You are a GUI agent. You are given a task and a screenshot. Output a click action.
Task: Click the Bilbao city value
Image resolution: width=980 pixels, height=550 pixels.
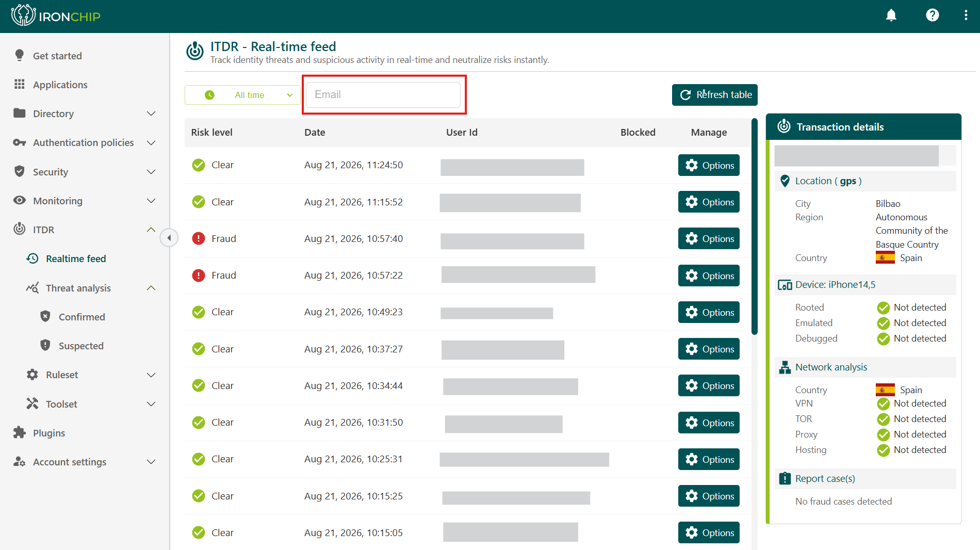pos(888,204)
